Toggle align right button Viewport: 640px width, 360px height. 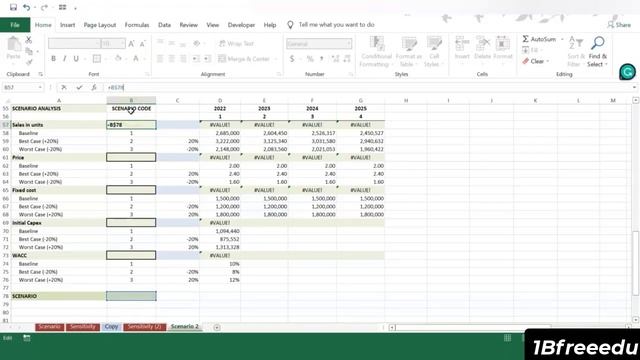click(x=183, y=59)
